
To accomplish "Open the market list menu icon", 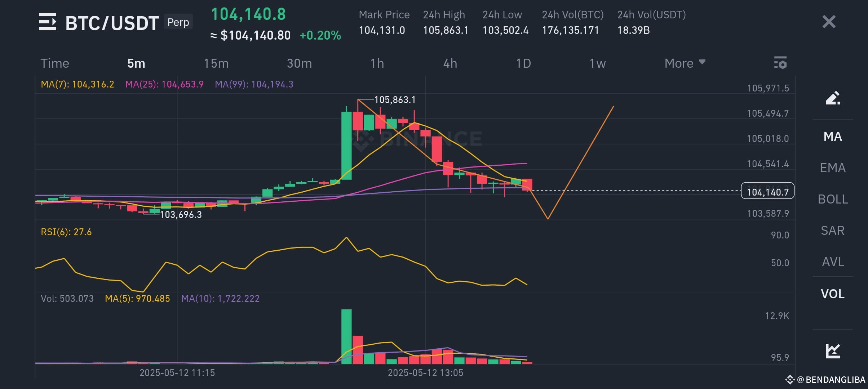I will pos(48,22).
